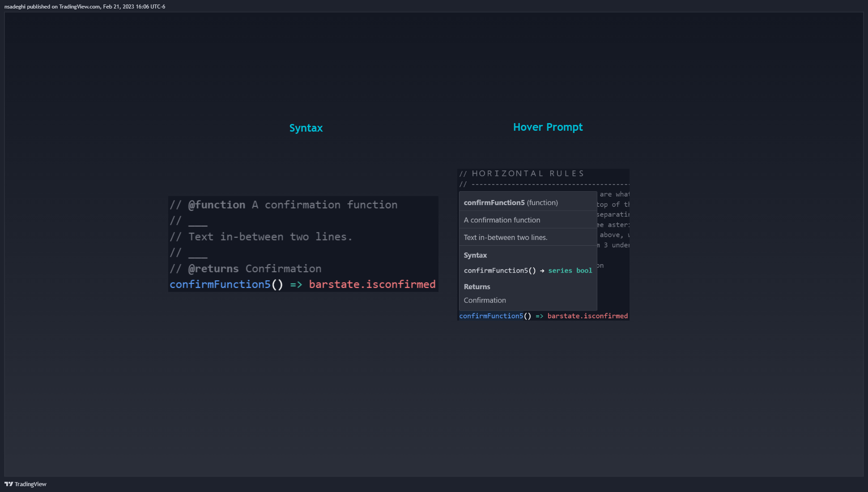Click 'Confirmation' text under Returns

click(x=485, y=300)
